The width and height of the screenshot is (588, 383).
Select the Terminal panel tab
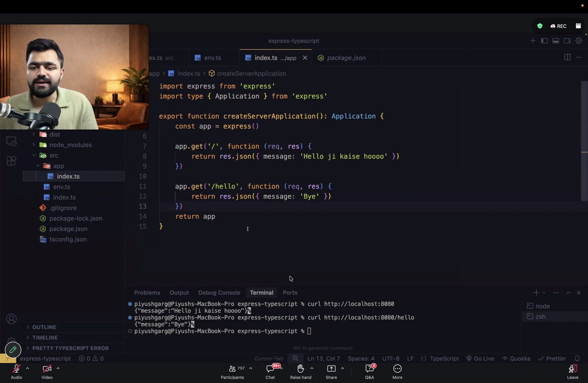pos(261,293)
